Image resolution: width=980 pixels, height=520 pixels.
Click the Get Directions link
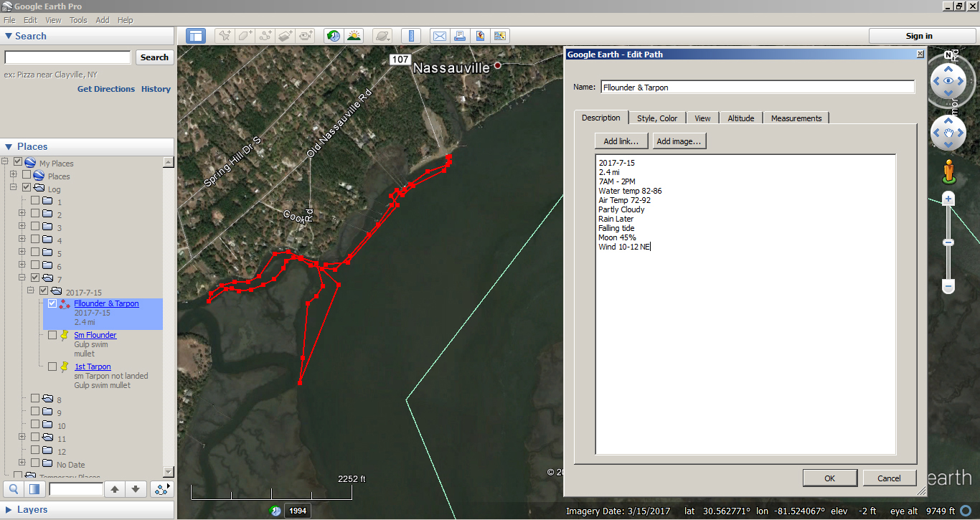(x=106, y=89)
